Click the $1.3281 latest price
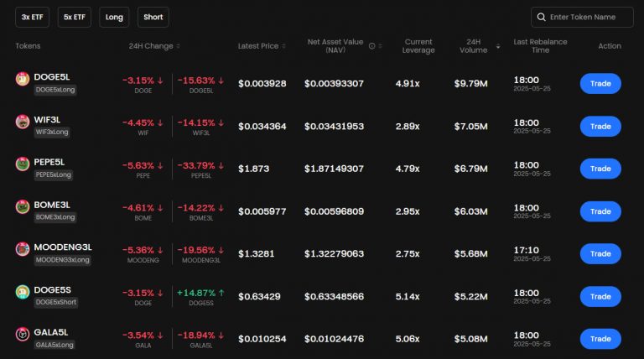 (x=257, y=253)
